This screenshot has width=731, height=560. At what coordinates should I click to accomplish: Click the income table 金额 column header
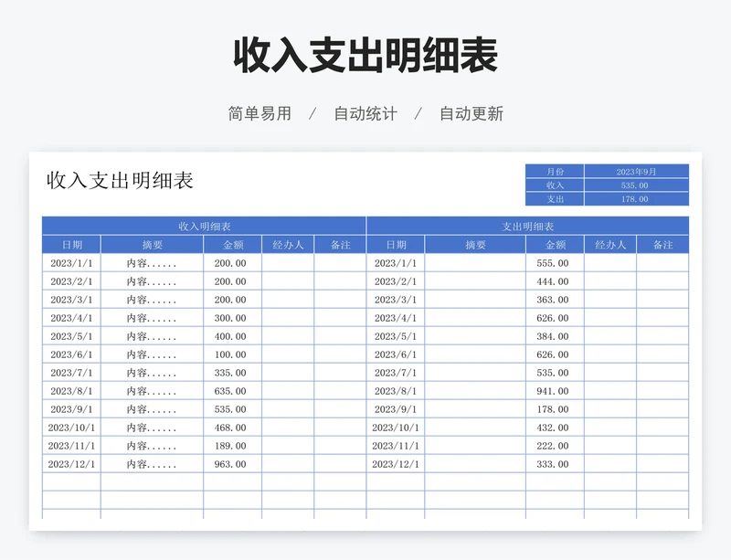pyautogui.click(x=233, y=245)
